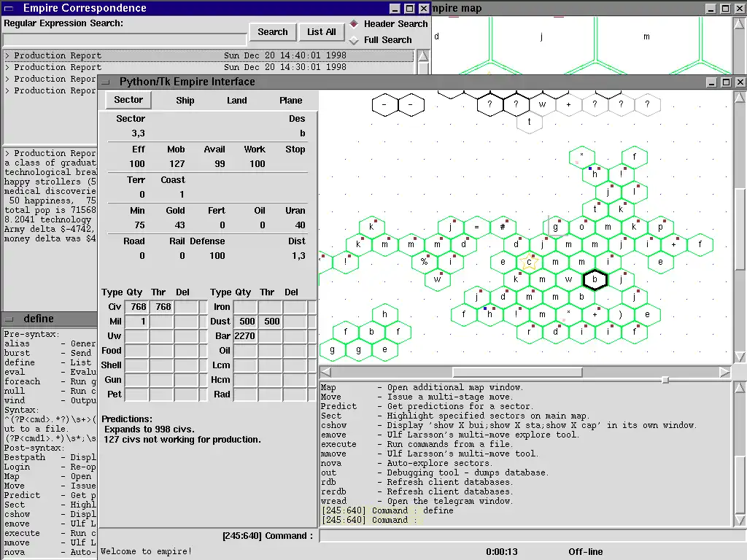Click the '%' hexagon sector
The image size is (747, 560).
pos(424,262)
